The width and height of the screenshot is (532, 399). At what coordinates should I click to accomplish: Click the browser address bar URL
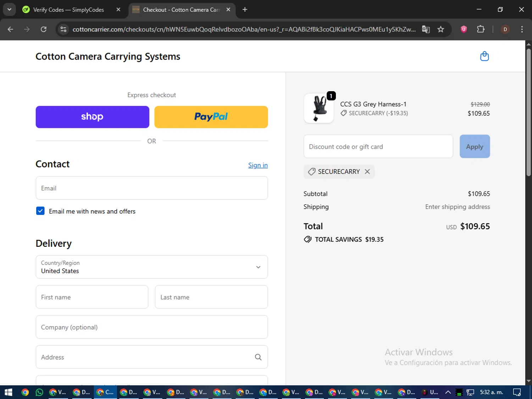click(x=244, y=29)
